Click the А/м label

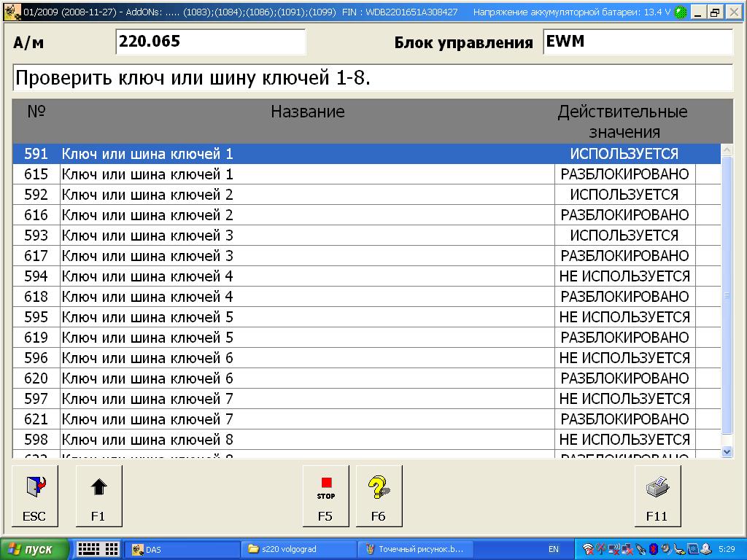tap(28, 42)
